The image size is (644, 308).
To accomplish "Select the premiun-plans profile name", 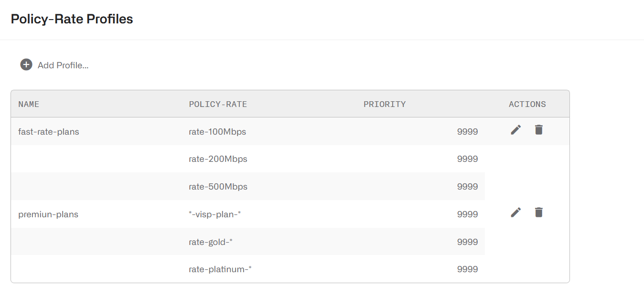I will pos(48,214).
